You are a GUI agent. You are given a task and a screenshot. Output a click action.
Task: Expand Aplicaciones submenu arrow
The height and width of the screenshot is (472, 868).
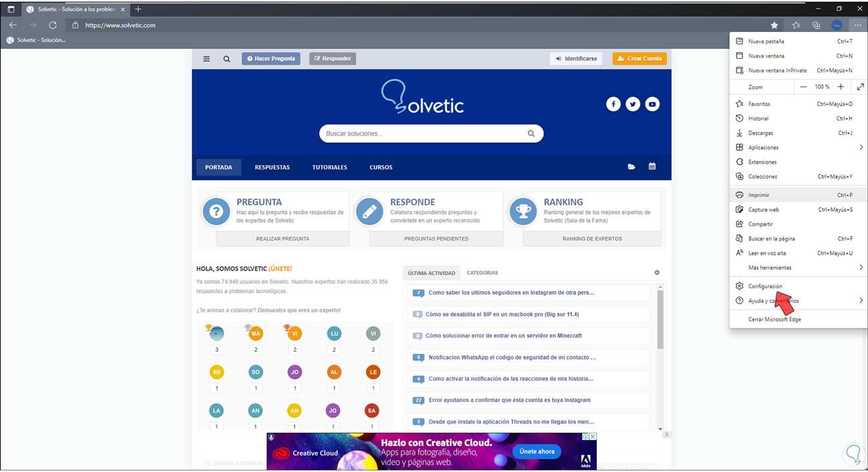(861, 148)
